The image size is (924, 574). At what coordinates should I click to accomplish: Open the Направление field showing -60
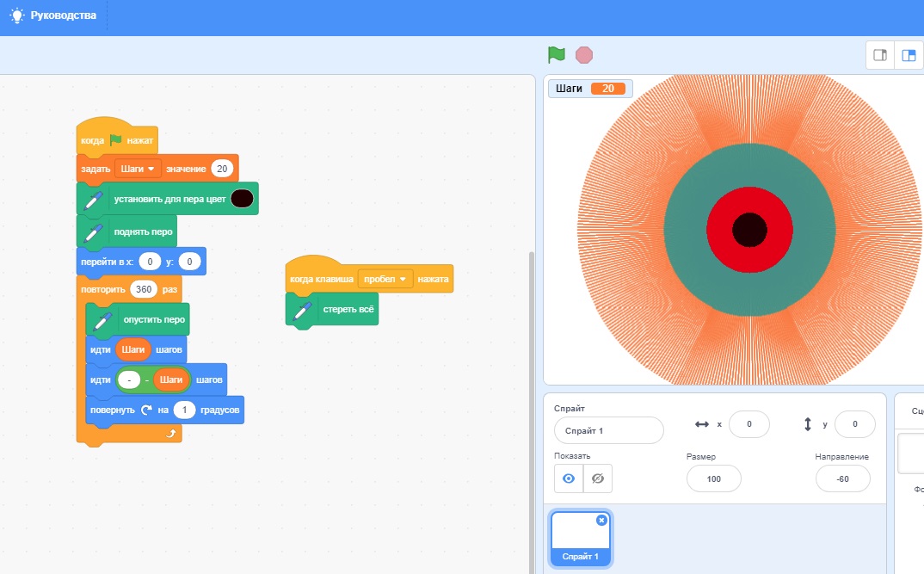(842, 478)
